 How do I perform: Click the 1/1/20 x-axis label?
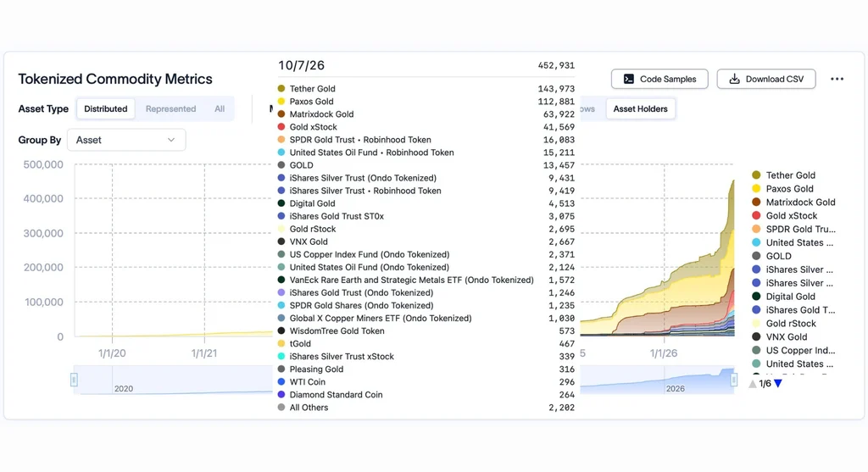(112, 353)
